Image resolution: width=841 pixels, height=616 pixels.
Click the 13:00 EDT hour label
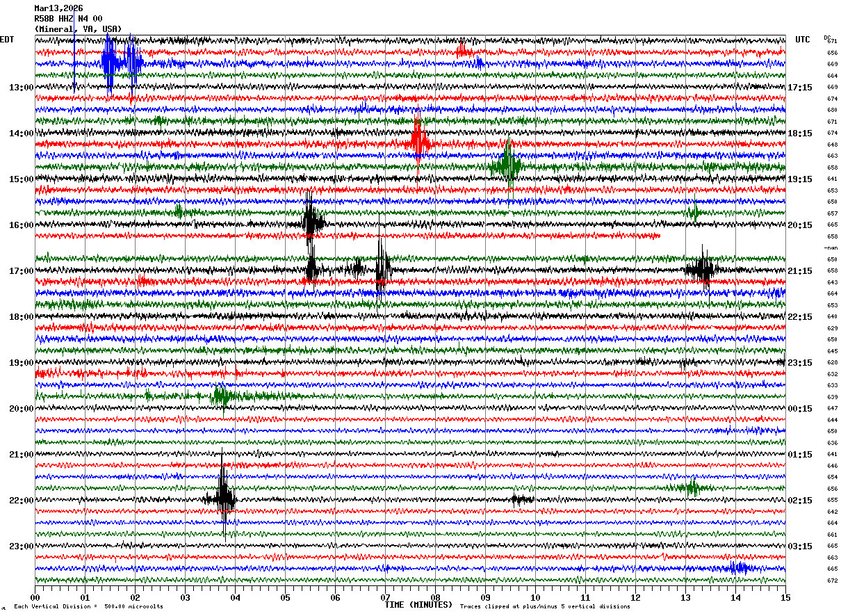click(x=22, y=88)
